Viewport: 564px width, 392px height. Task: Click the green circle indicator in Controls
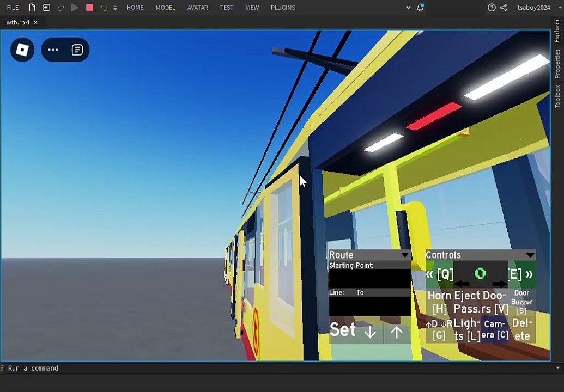point(480,274)
